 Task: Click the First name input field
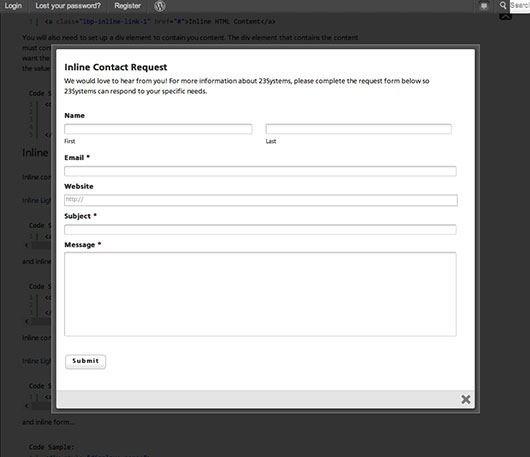(158, 129)
